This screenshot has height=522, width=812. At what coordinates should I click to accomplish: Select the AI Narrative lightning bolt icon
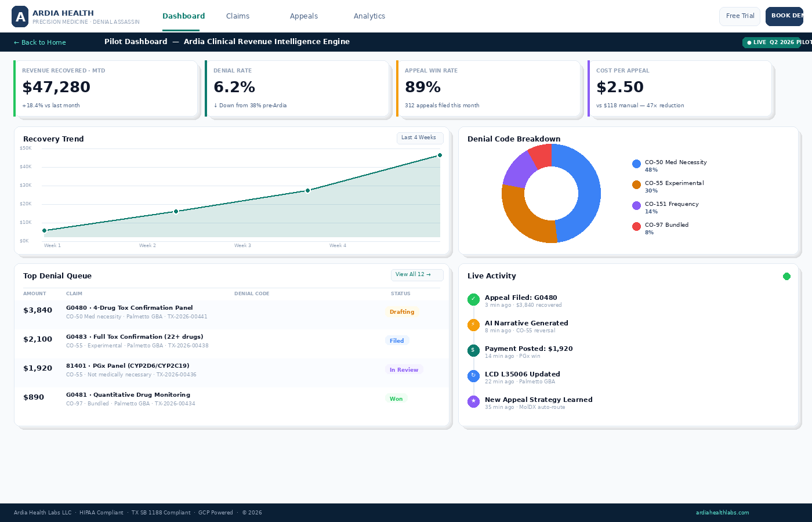[473, 325]
